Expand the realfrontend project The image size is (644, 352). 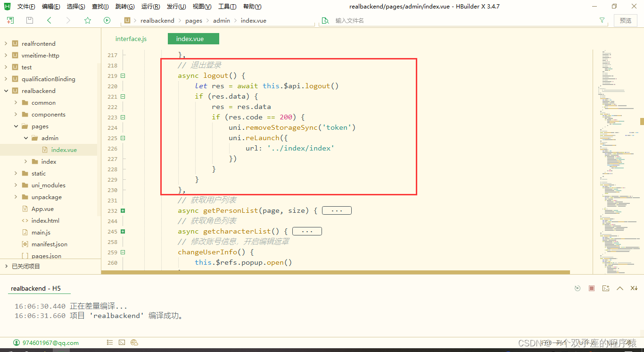(6, 43)
